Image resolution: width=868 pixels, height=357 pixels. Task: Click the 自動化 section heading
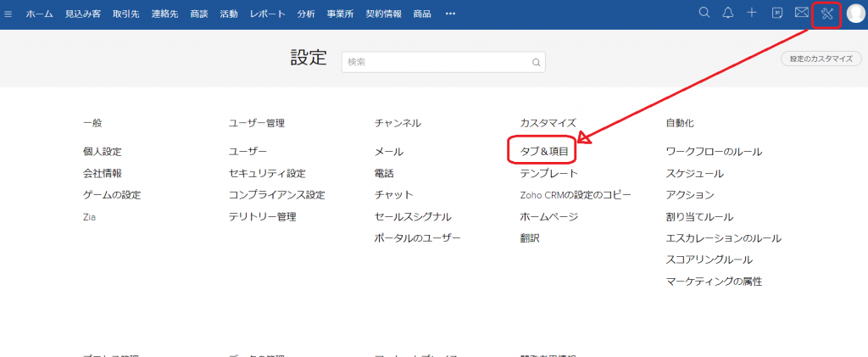pyautogui.click(x=680, y=124)
